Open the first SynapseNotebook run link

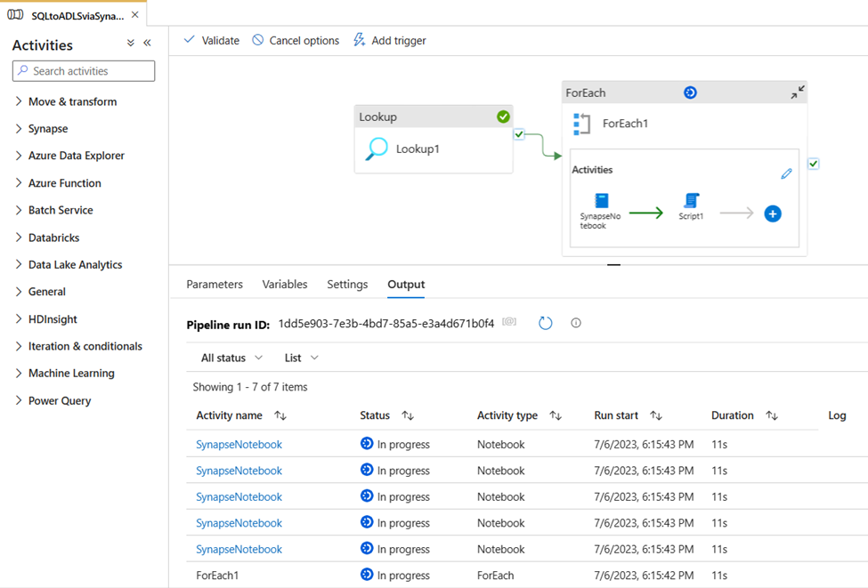239,445
